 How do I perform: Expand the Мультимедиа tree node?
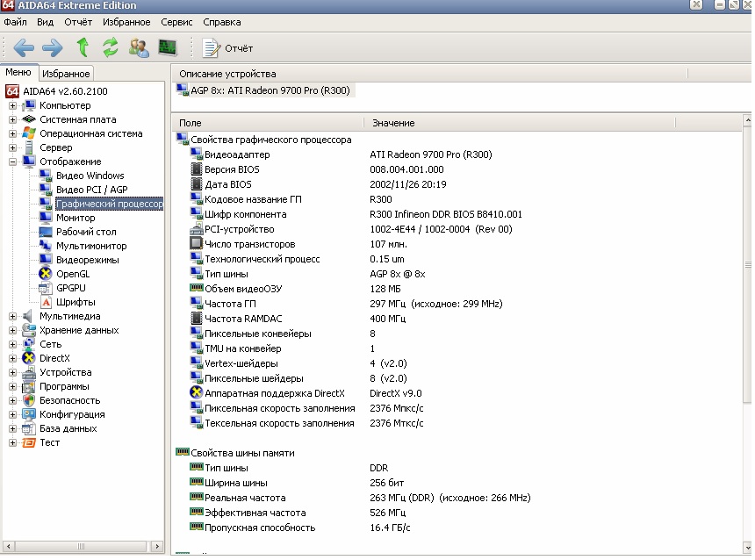coord(12,316)
